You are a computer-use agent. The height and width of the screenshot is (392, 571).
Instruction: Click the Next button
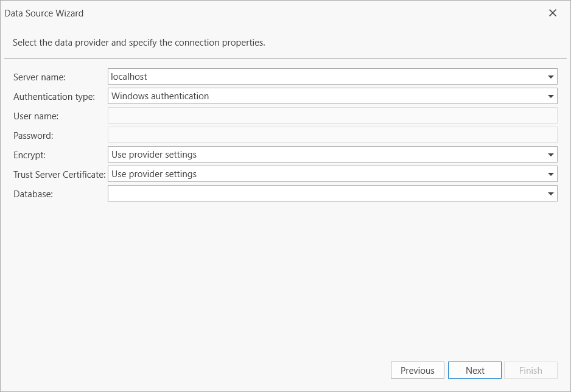click(x=474, y=369)
